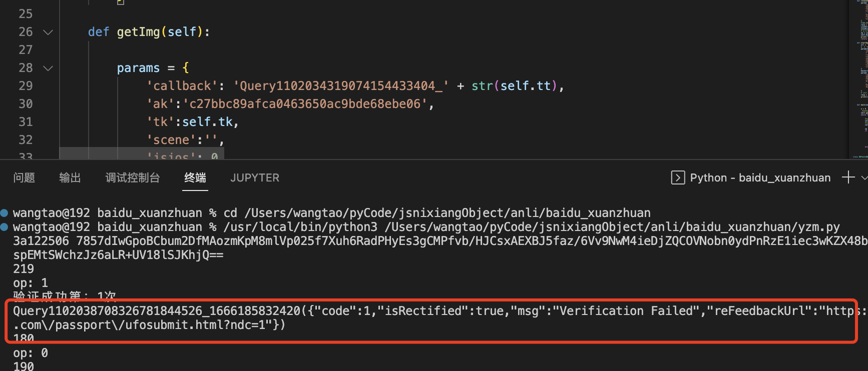The height and width of the screenshot is (371, 868).
Task: Select the 终端 tab
Action: click(x=195, y=178)
